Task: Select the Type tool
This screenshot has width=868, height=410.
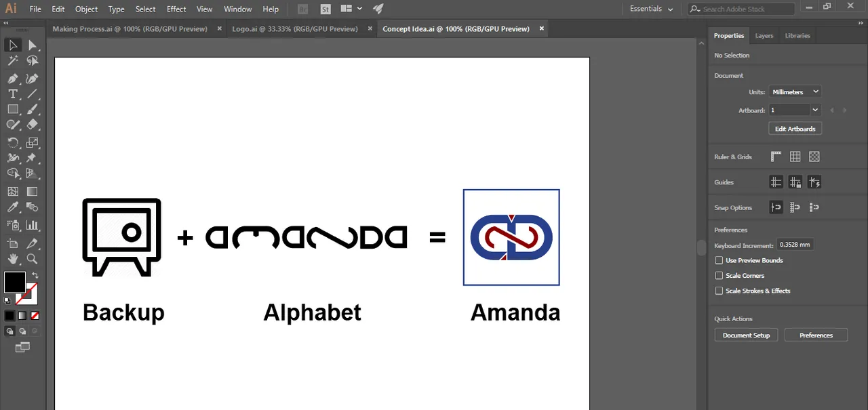Action: pos(13,94)
